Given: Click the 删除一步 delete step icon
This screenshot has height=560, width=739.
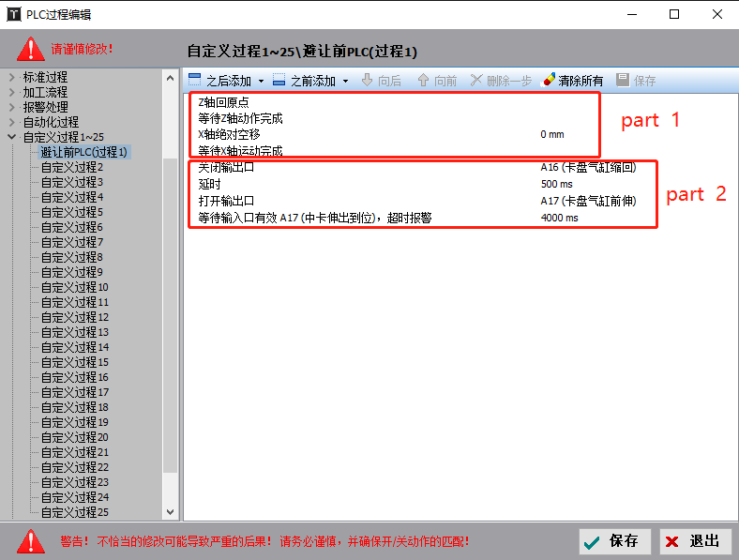Looking at the screenshot, I should [x=477, y=81].
